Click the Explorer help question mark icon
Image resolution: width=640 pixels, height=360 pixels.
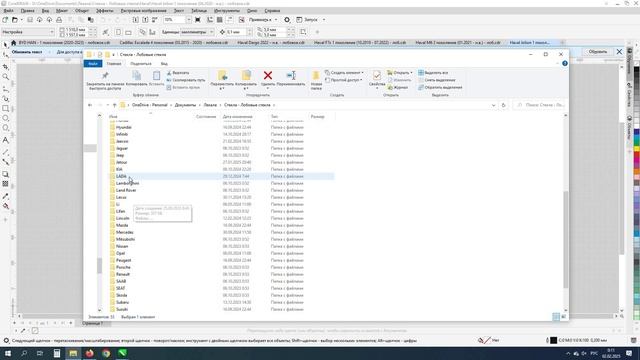point(565,63)
